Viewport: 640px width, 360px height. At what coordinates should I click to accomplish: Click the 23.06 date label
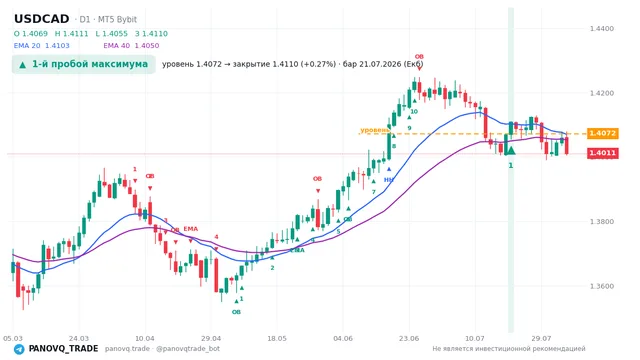click(x=409, y=338)
